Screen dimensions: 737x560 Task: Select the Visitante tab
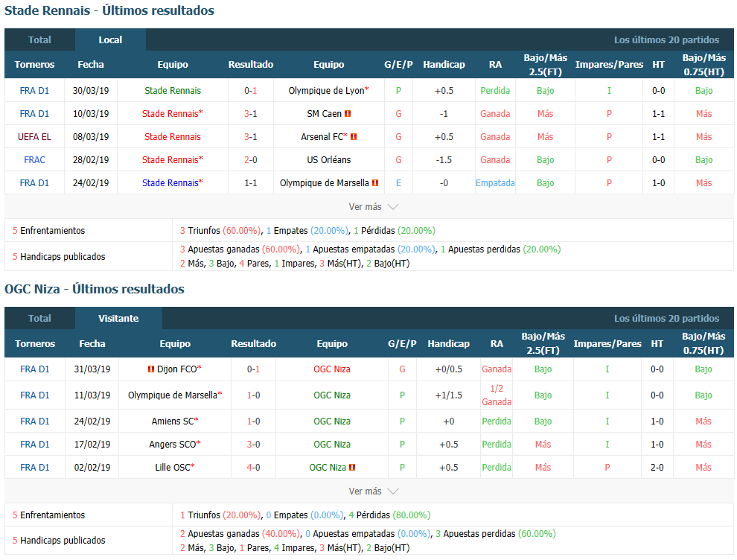[x=118, y=318]
